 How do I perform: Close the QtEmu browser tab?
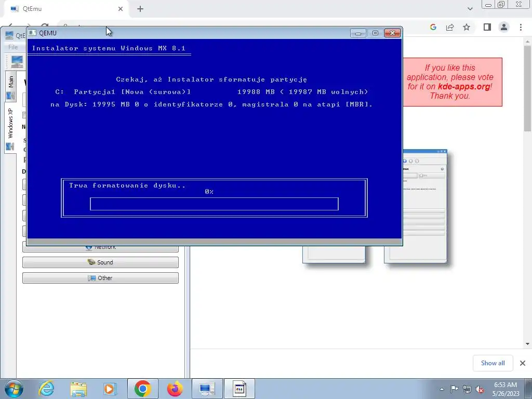coord(121,9)
